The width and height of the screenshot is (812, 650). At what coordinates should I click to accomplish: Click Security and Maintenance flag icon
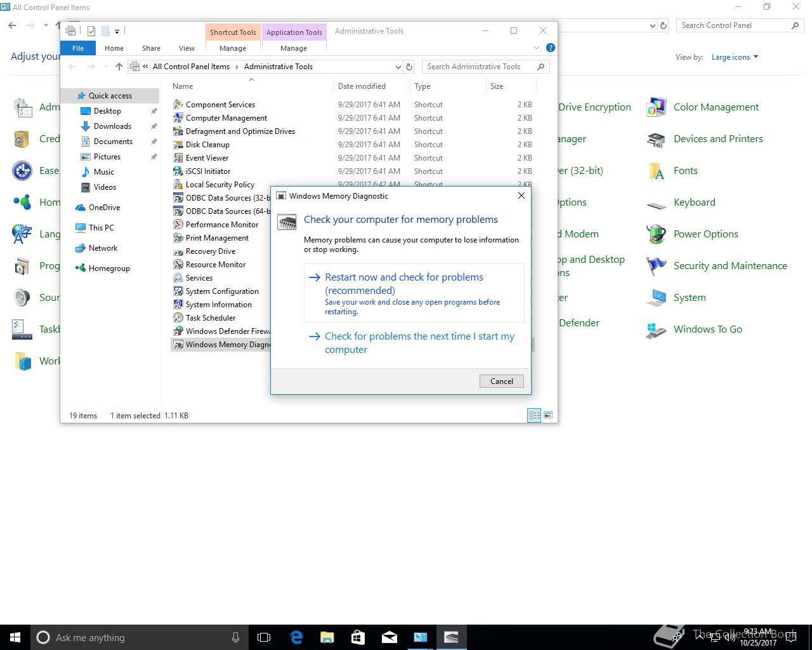(x=657, y=266)
